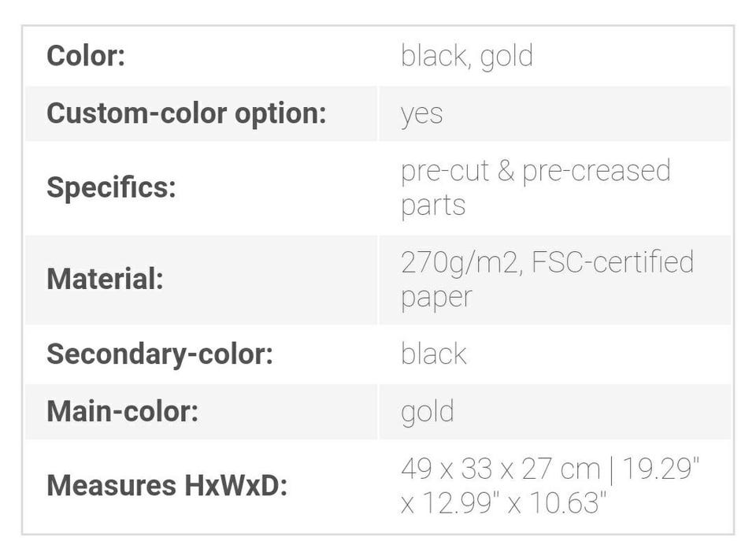
Task: Click the 19.29" height in inches
Action: (661, 469)
